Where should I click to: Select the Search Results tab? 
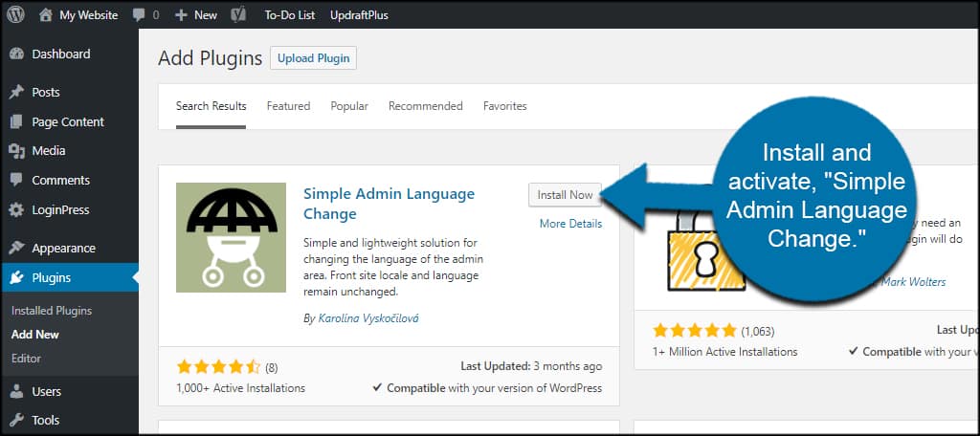point(212,106)
